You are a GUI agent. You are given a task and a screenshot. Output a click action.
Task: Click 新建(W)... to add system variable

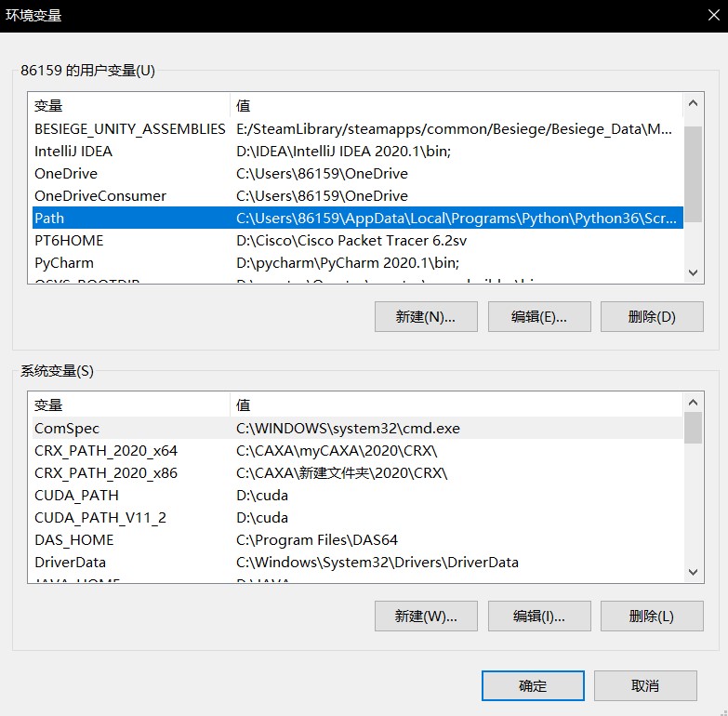point(426,616)
